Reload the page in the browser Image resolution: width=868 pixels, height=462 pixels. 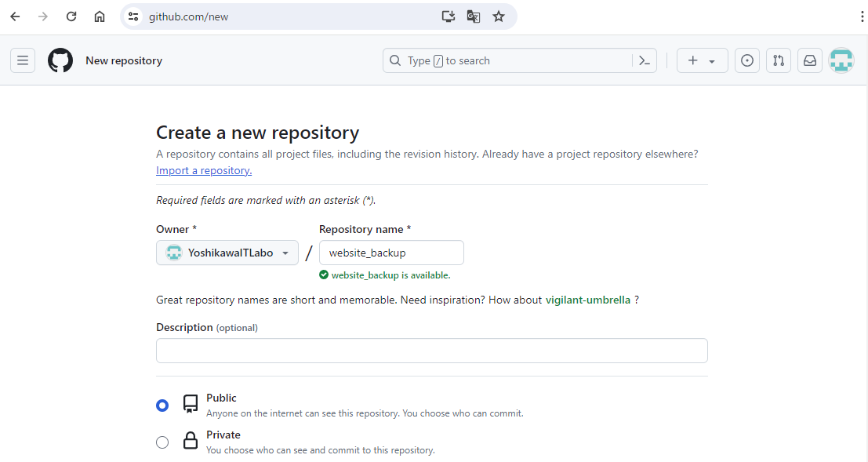(x=71, y=16)
